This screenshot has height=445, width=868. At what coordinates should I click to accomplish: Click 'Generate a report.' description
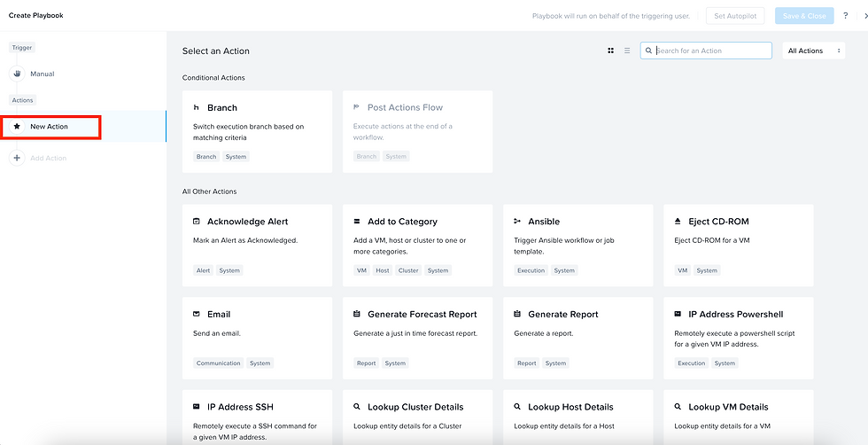544,333
